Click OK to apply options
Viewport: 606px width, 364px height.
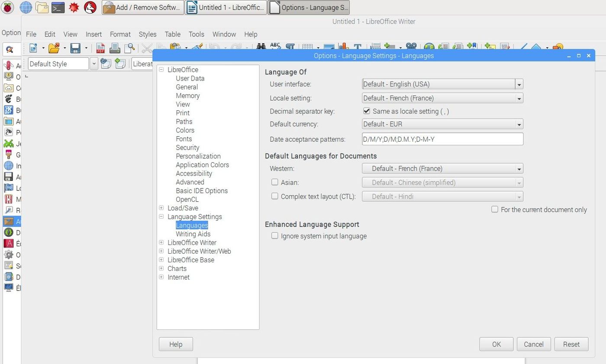click(496, 344)
